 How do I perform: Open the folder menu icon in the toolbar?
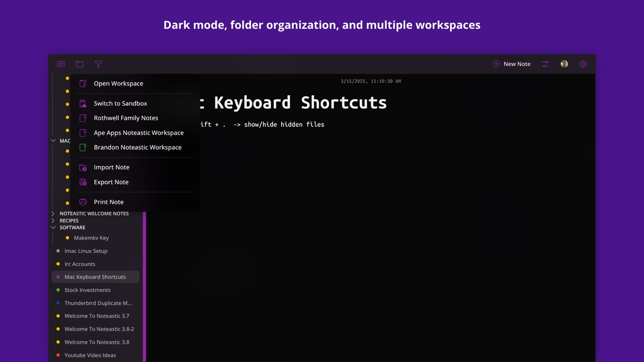(79, 64)
